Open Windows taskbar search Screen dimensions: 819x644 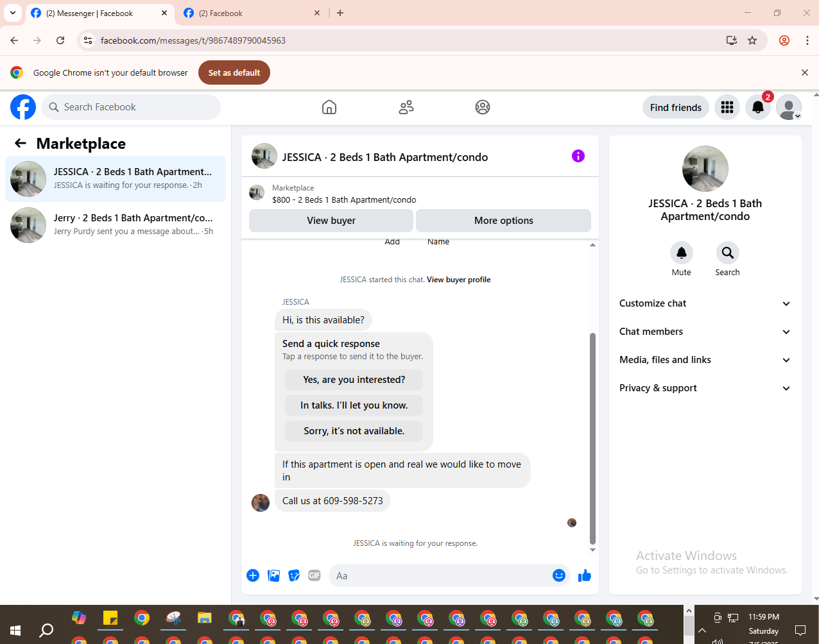click(46, 631)
